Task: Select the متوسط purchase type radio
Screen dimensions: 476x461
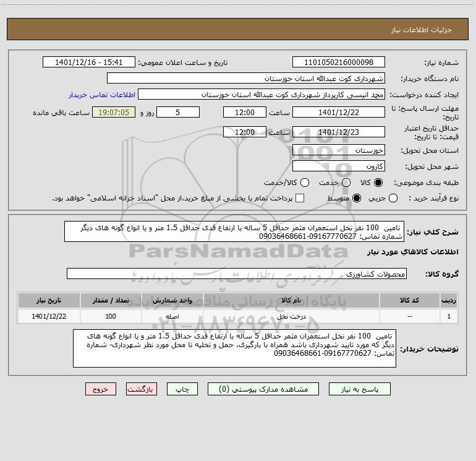Action: pos(357,199)
